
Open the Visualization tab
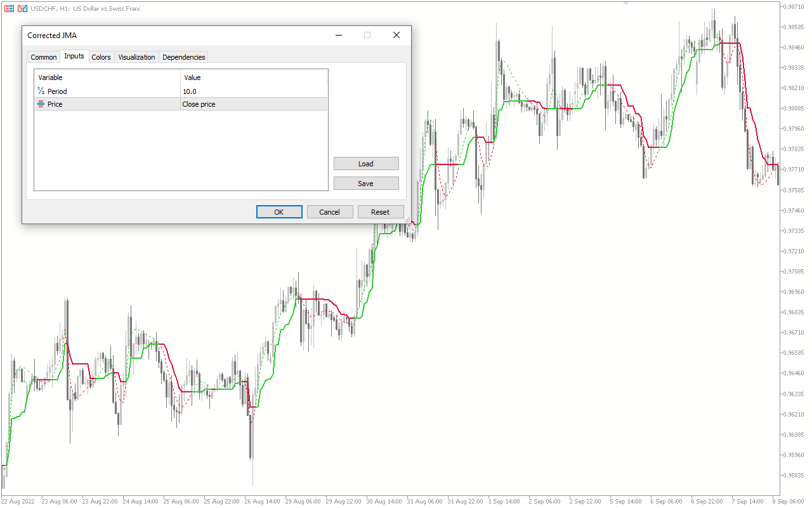[x=136, y=57]
